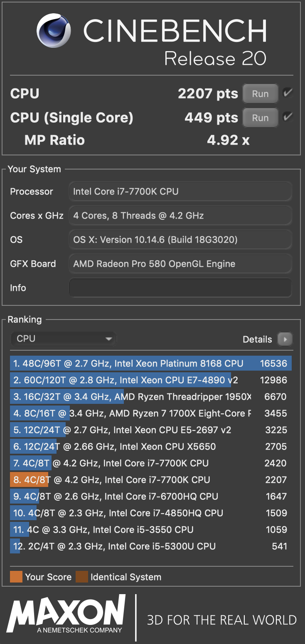Screen dimensions: 305x644
Task: Click the orange Your Score legend swatch
Action: pos(16,577)
